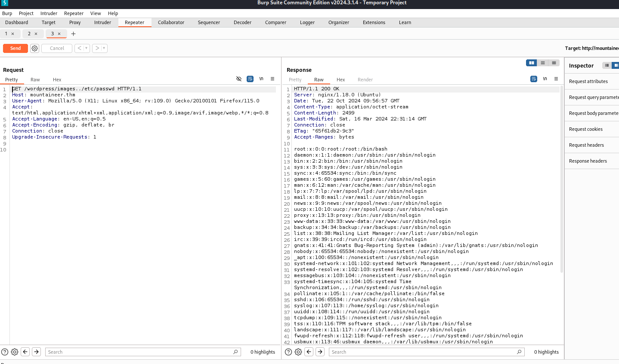Go to next request in history

[x=97, y=48]
